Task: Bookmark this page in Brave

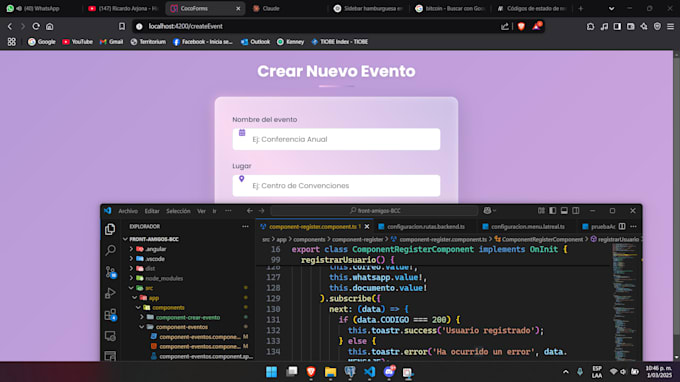Action: click(122, 26)
